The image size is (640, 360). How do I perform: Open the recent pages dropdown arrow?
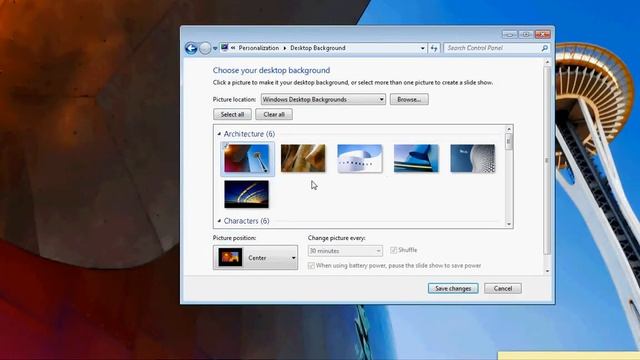(215, 49)
